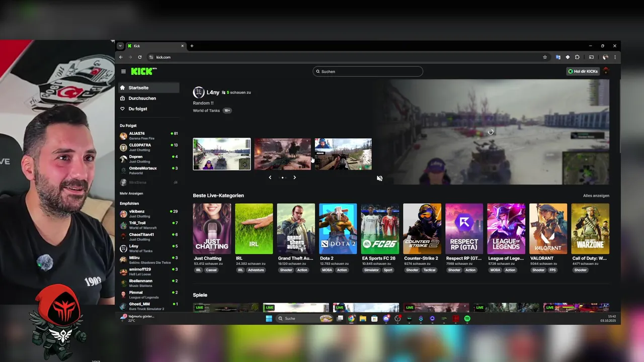Open recommended channel vikibenz

(x=148, y=214)
